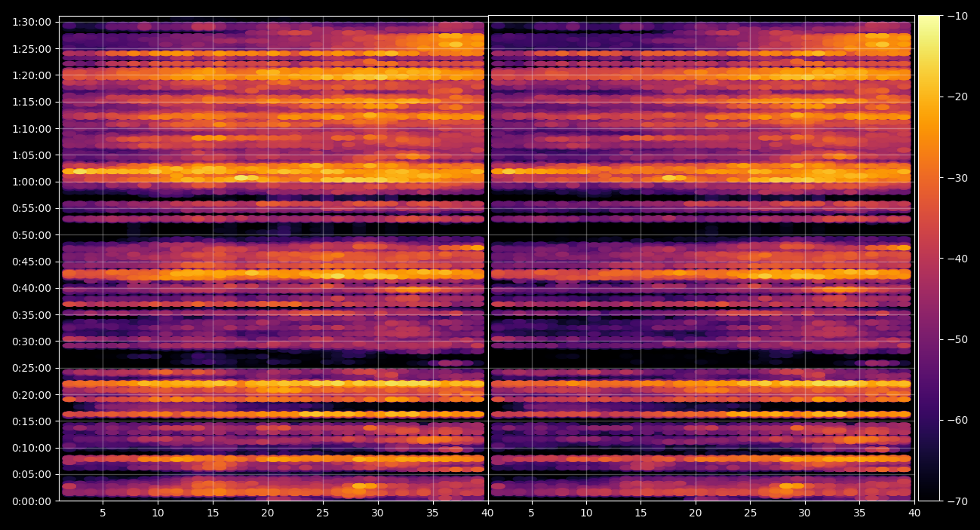This screenshot has height=530, width=980.
Task: Select the 0:30:00 time label
Action: point(32,342)
